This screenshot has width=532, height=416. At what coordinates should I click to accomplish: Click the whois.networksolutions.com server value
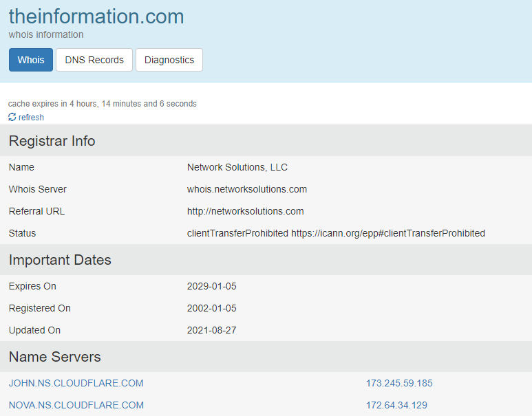click(247, 189)
